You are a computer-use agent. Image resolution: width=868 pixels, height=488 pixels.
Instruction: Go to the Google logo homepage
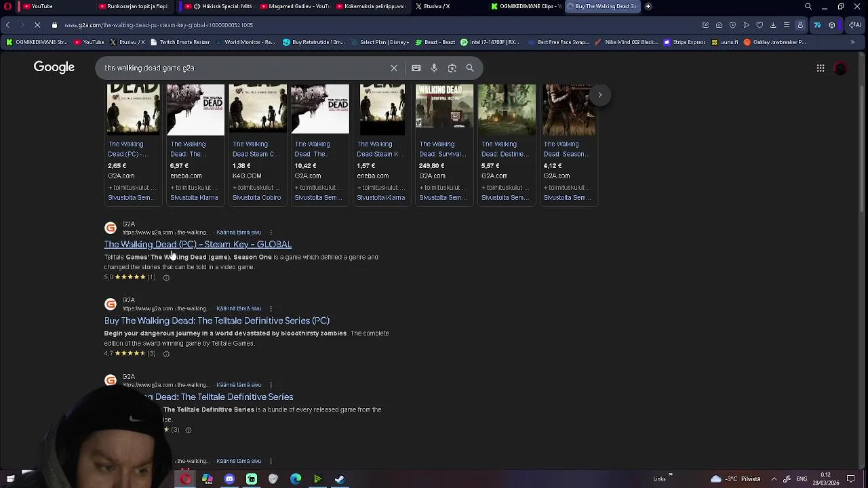[54, 67]
